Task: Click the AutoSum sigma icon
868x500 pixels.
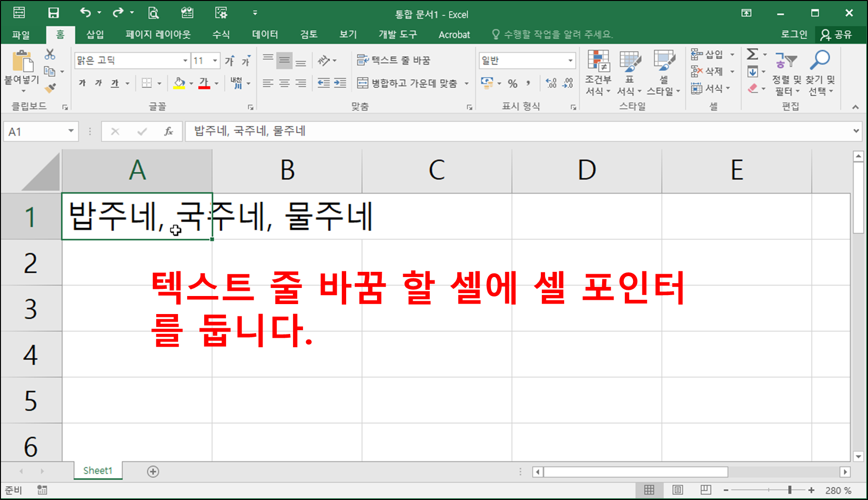Action: point(752,54)
